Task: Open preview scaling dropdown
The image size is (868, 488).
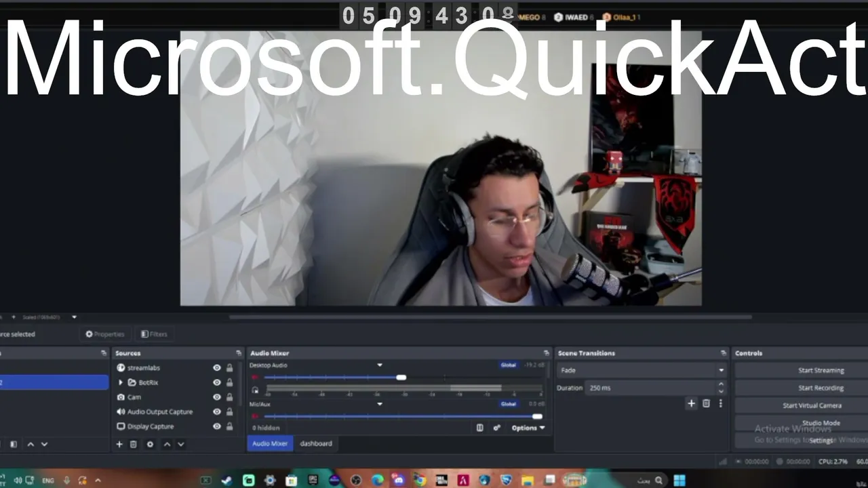Action: click(74, 317)
